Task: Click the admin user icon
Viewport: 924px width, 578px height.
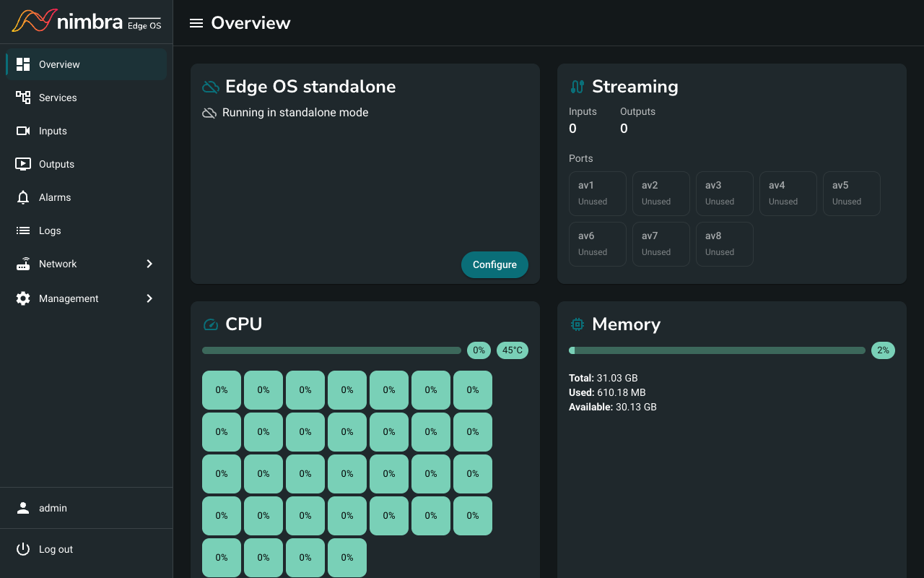Action: click(23, 508)
